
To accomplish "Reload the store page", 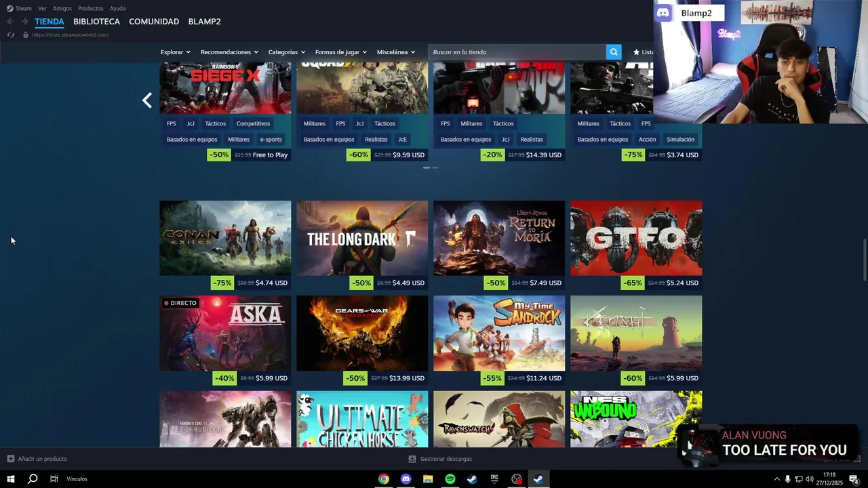I will click(x=10, y=35).
